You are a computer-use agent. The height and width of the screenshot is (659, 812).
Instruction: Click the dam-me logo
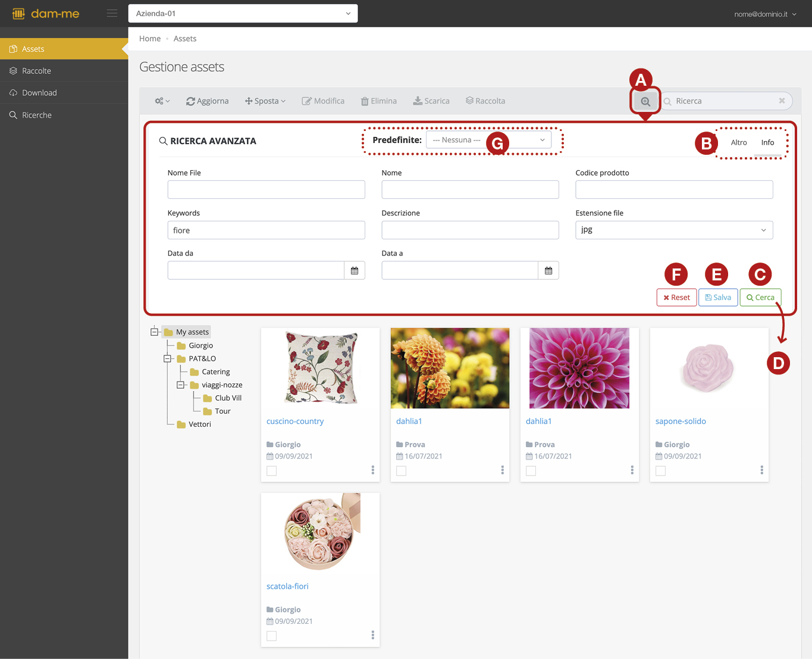[46, 13]
